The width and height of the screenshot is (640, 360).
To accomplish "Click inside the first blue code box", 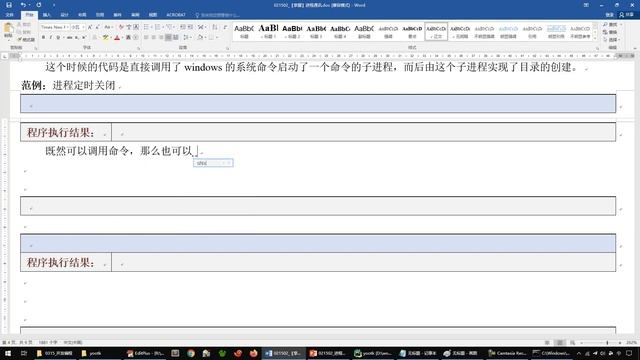I will (x=318, y=104).
